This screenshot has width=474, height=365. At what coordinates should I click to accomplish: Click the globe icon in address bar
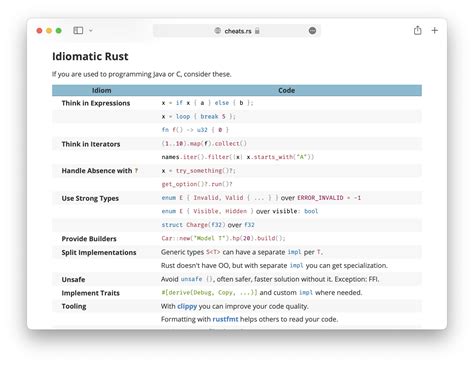click(218, 31)
